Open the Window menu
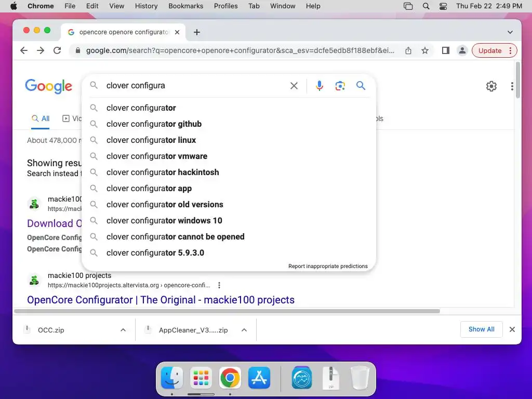This screenshot has height=399, width=532. [x=283, y=6]
